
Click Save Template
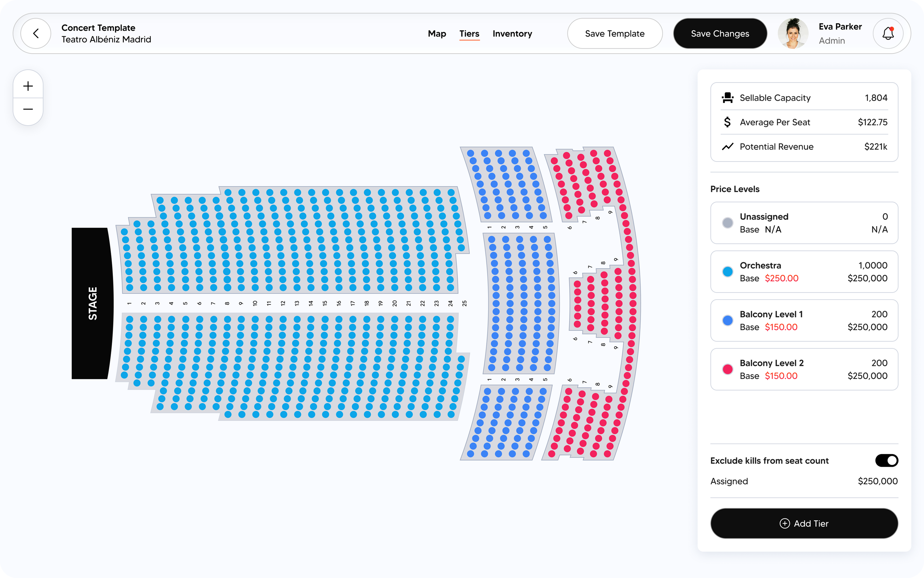tap(615, 33)
